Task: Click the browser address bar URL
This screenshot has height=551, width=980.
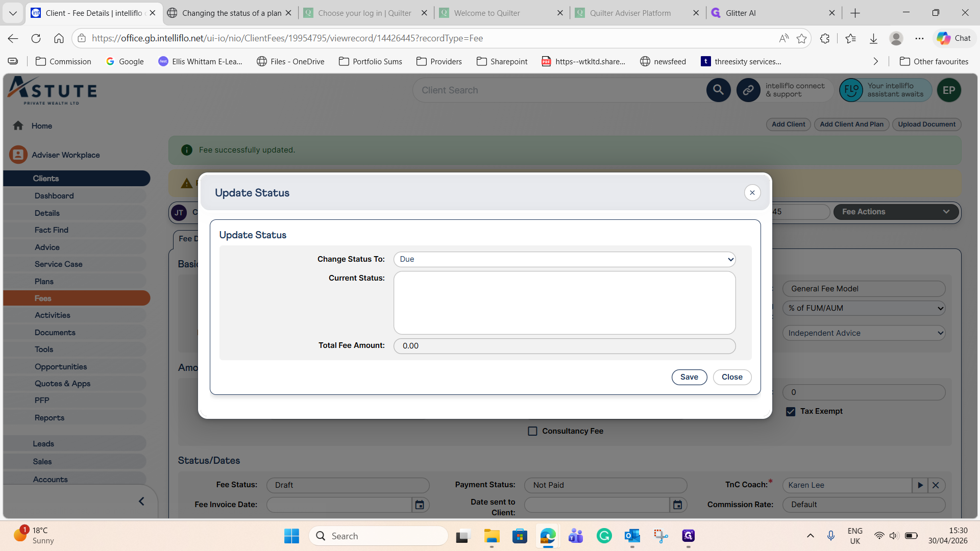Action: (287, 38)
